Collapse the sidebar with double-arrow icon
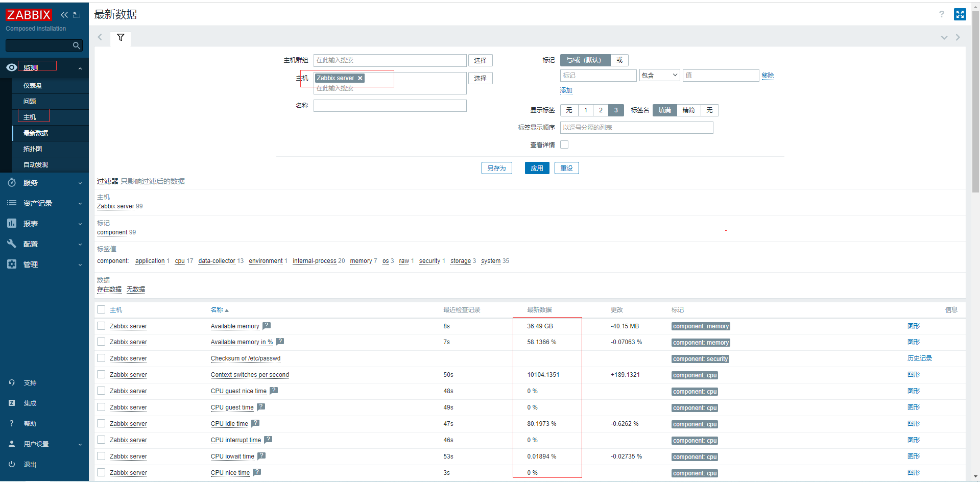 64,15
